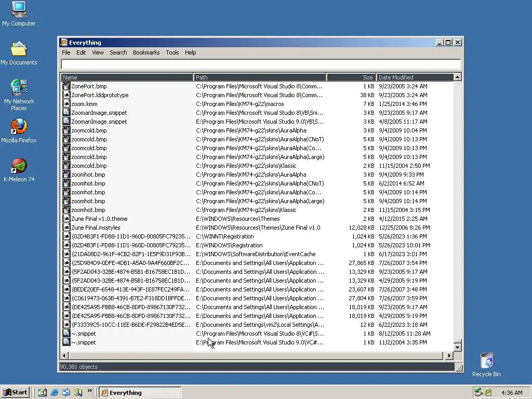The image size is (532, 399).
Task: Click path C:\WINNT\Registration
Action: tap(224, 236)
